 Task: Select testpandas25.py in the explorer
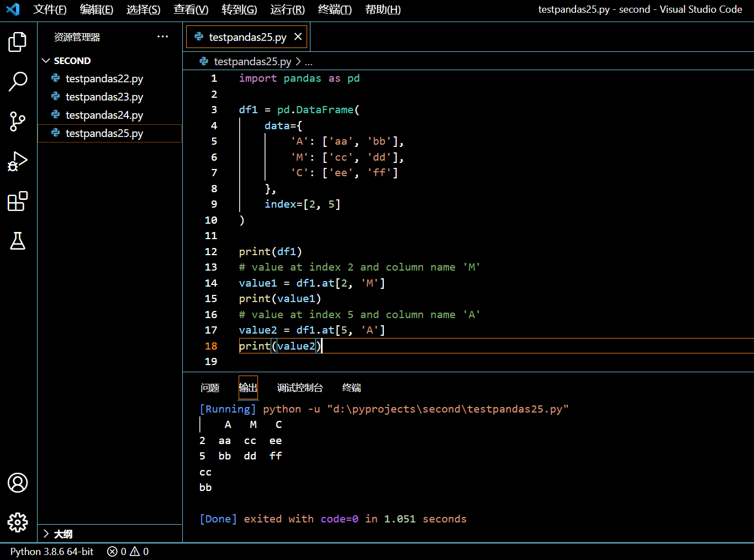click(109, 133)
